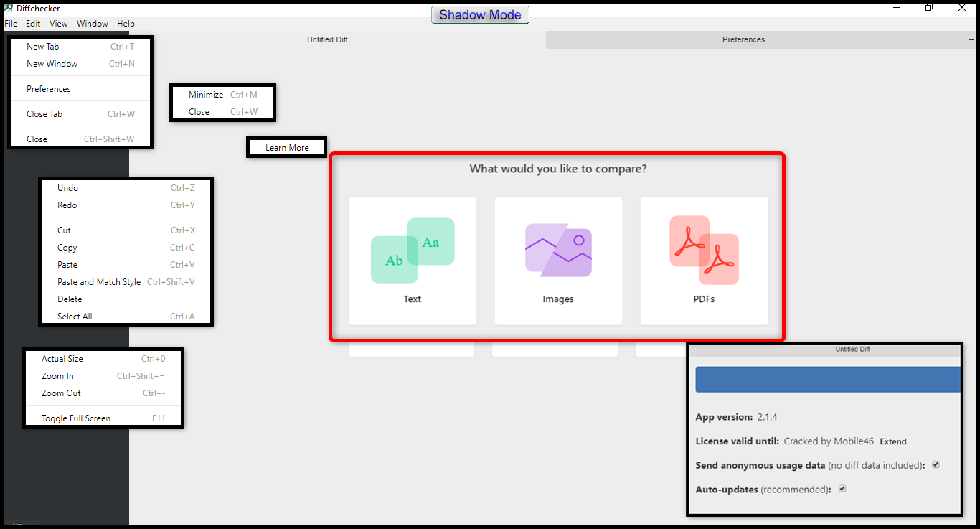The image size is (980, 529).
Task: Click the What would you like to compare heading
Action: [x=558, y=169]
